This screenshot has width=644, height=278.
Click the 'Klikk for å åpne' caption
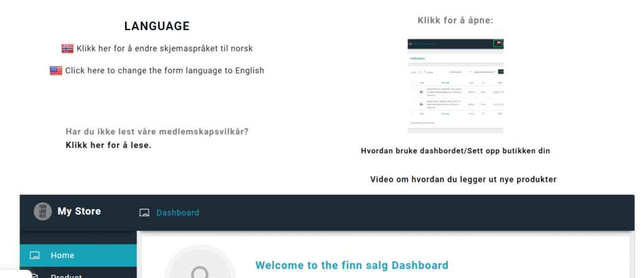pyautogui.click(x=455, y=20)
